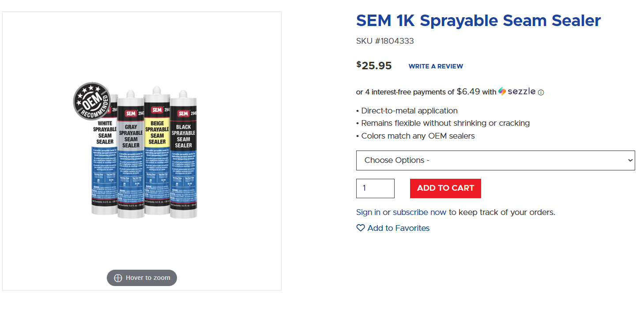Click the SEM 1K Sprayable Seam Sealer title
The image size is (644, 309).
[478, 20]
